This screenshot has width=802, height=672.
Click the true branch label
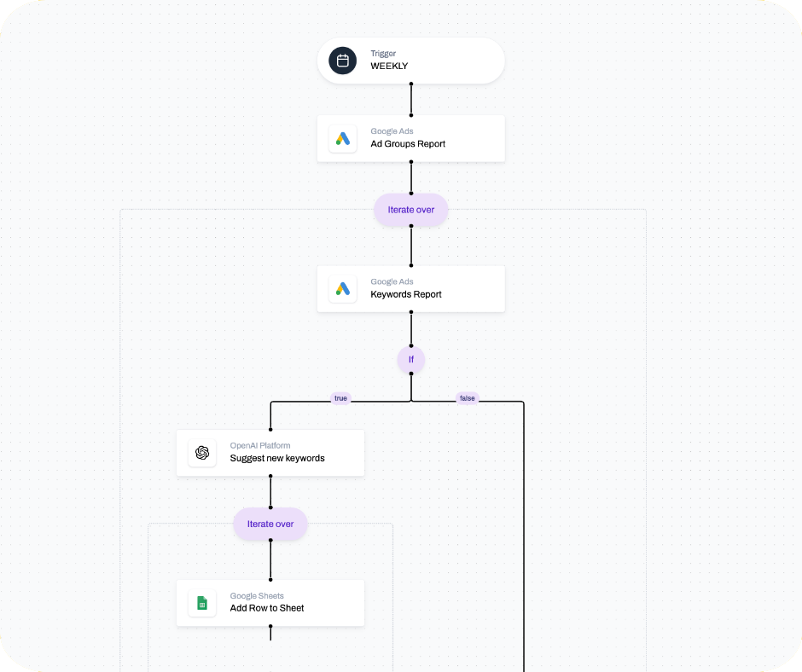[340, 398]
